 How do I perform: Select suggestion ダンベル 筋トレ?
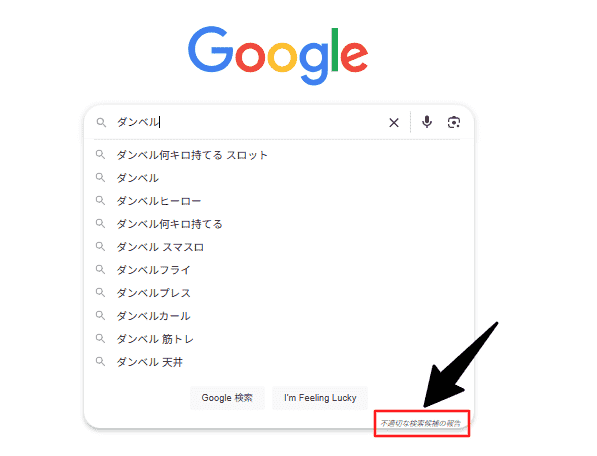point(279,339)
